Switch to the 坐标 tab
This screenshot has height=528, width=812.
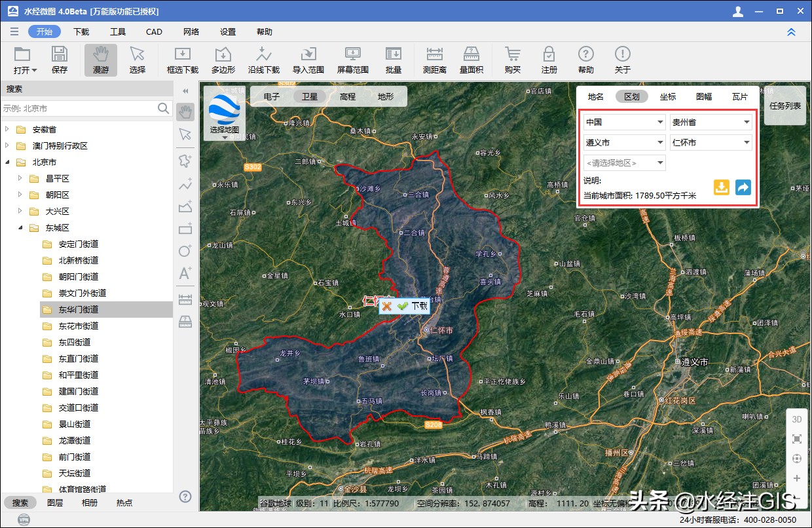(668, 96)
